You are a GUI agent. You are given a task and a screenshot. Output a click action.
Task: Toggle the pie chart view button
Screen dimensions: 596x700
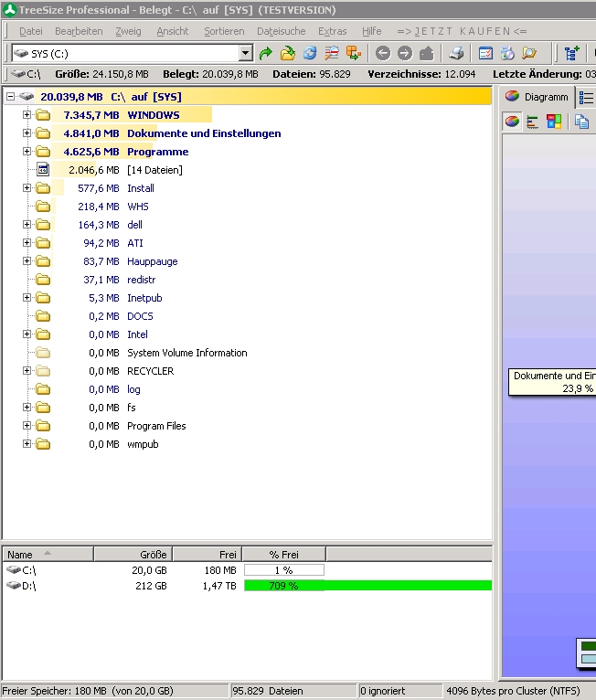(512, 122)
